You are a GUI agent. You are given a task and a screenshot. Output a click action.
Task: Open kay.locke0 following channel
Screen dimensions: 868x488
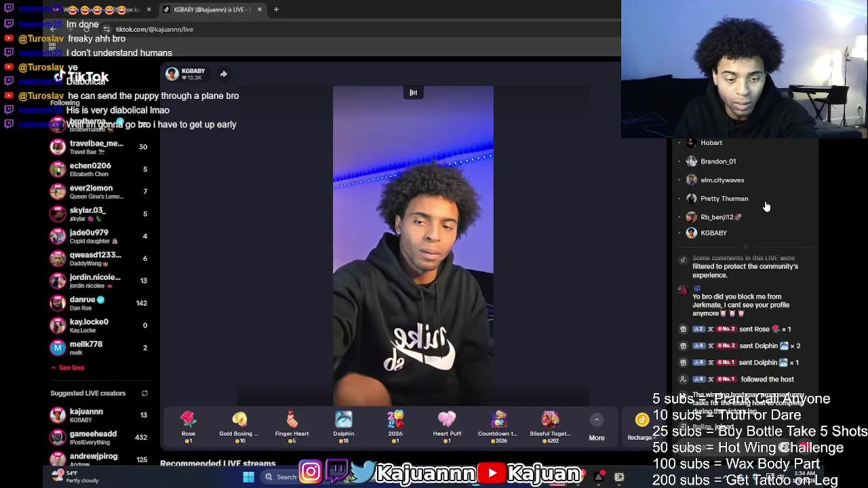tap(99, 325)
